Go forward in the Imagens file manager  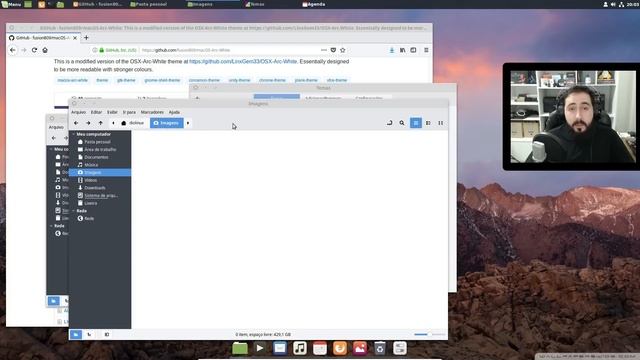tap(88, 123)
